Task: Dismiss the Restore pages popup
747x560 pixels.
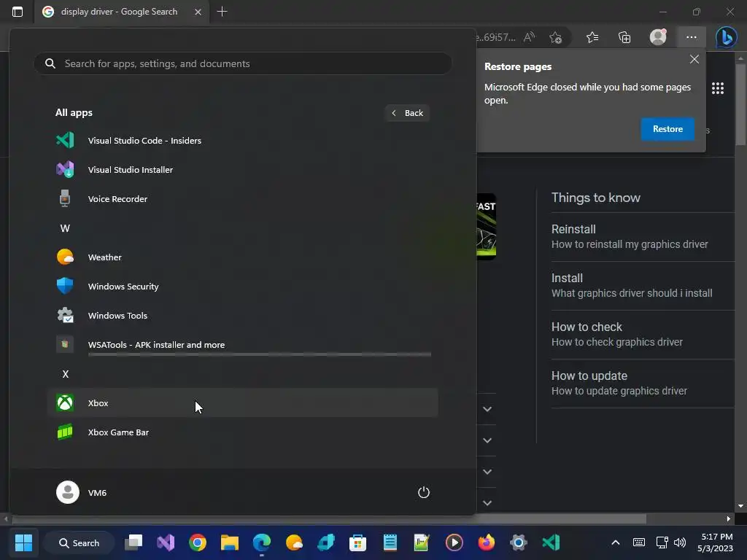Action: click(694, 59)
